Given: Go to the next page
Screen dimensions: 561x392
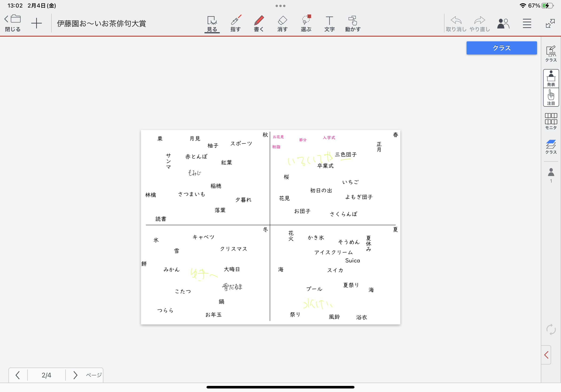Looking at the screenshot, I should [75, 375].
